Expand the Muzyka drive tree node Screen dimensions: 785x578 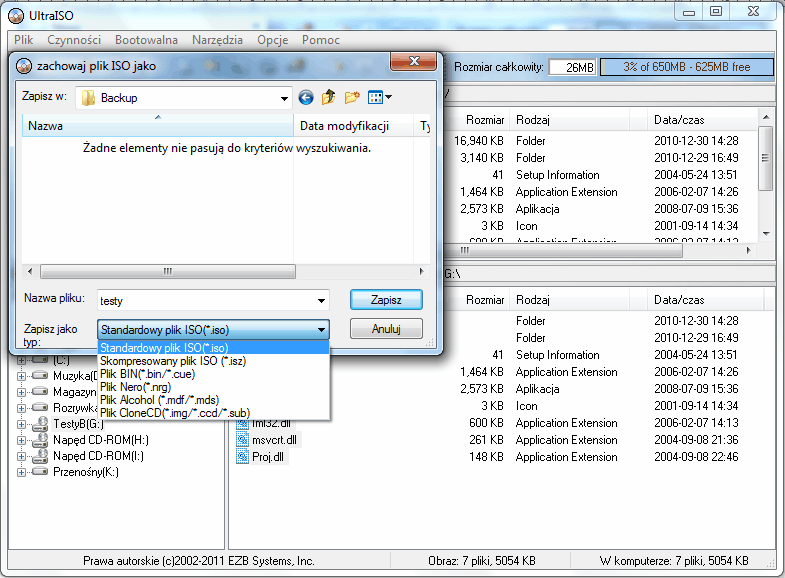point(22,375)
